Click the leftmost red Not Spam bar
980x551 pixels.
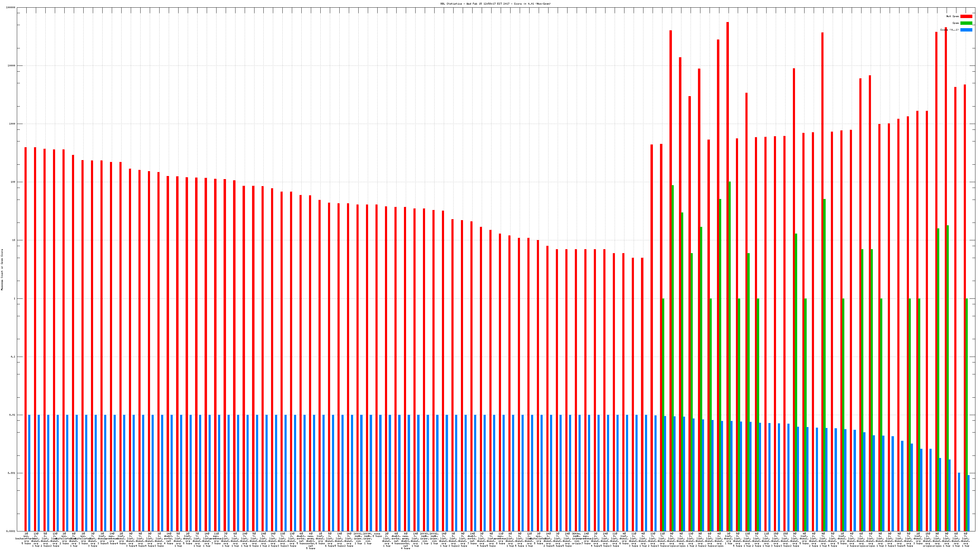coord(25,339)
